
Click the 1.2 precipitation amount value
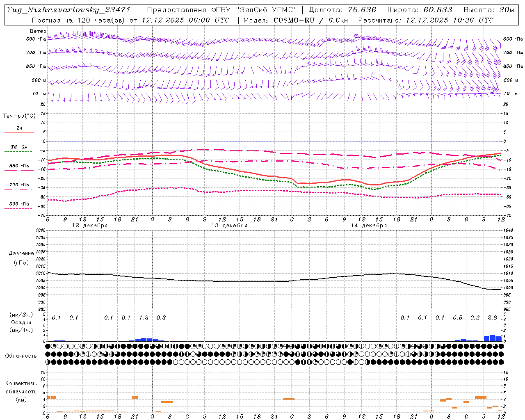click(144, 317)
